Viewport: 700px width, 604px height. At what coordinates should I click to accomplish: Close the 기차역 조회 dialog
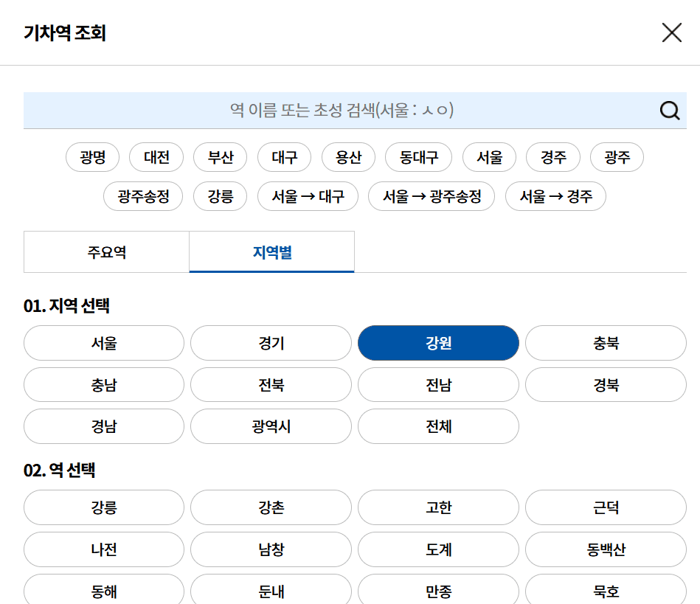(x=671, y=32)
